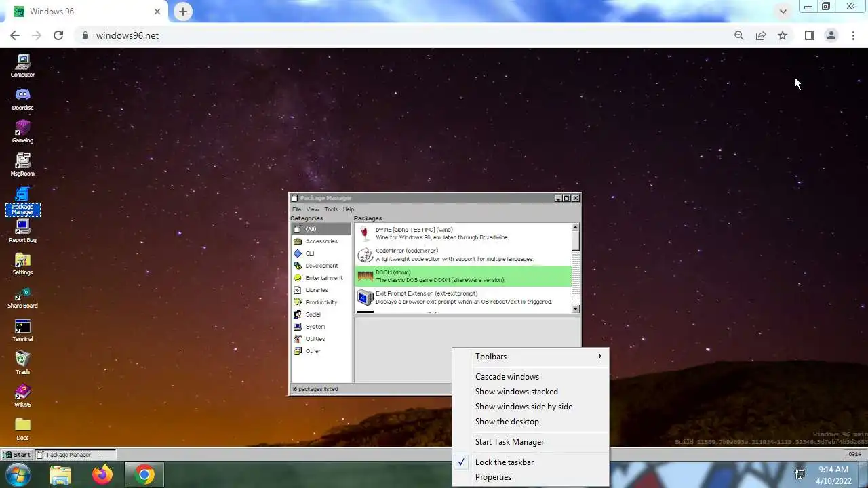Image resolution: width=868 pixels, height=488 pixels.
Task: Select the Productivity category
Action: tap(321, 302)
